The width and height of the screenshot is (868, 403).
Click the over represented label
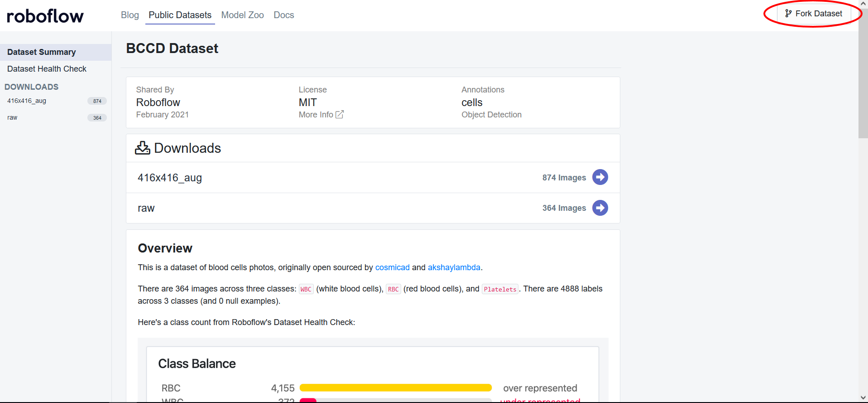540,388
